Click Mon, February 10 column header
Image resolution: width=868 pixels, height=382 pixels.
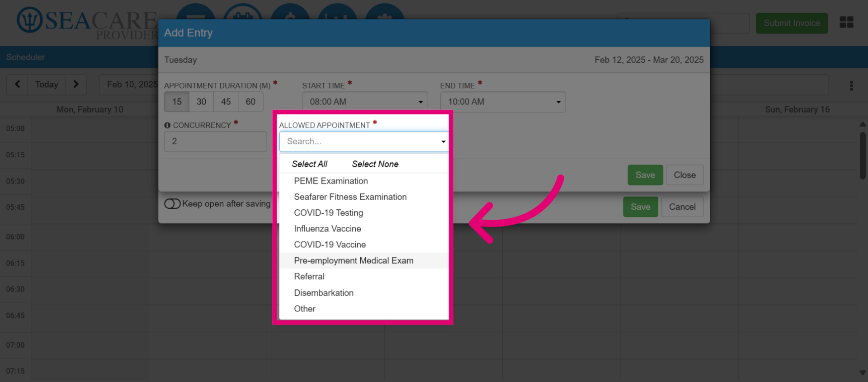(90, 109)
